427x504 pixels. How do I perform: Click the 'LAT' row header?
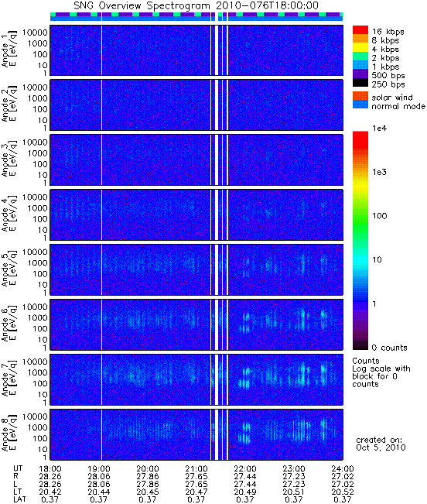click(x=19, y=499)
